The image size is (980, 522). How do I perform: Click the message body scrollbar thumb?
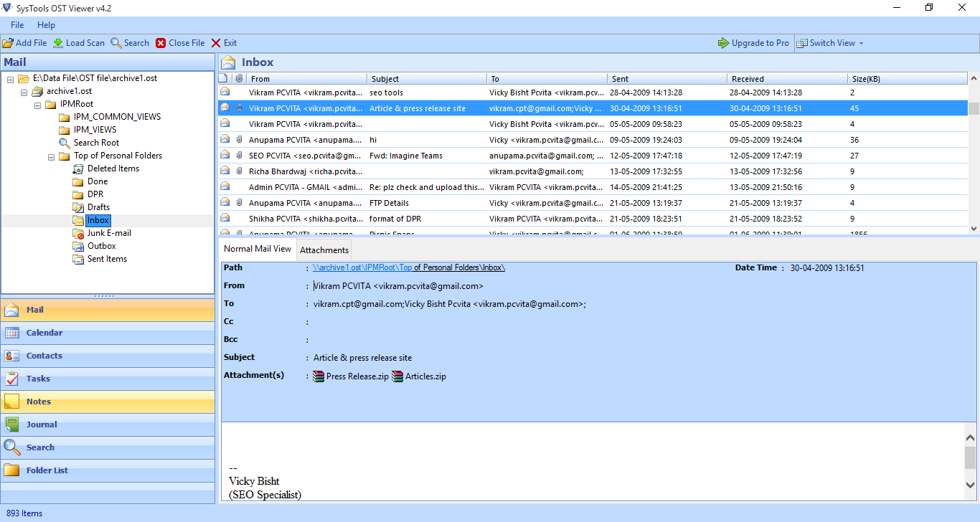970,457
